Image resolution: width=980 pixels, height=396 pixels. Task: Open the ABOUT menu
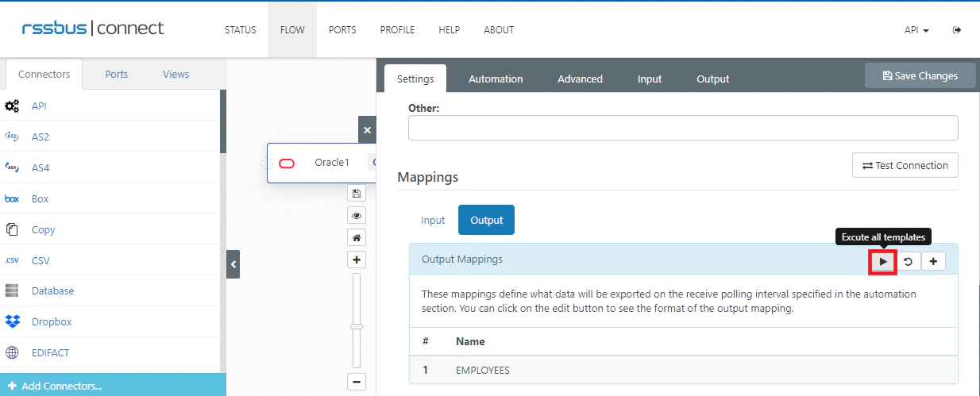click(x=499, y=30)
